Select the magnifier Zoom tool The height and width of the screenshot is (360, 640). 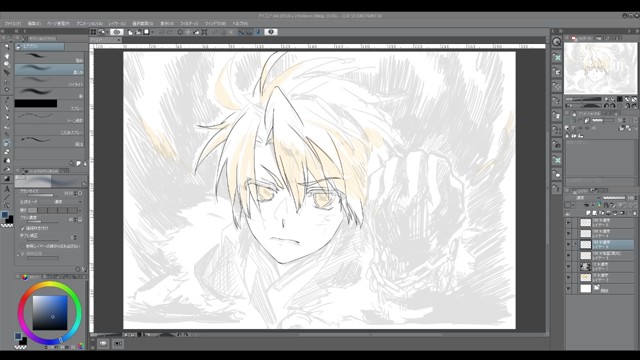point(7,46)
